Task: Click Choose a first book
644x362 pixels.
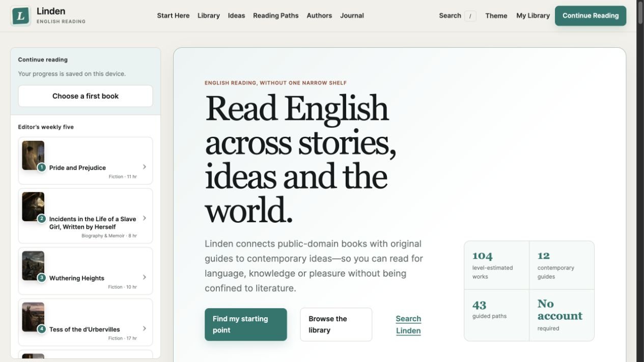Action: coord(86,96)
